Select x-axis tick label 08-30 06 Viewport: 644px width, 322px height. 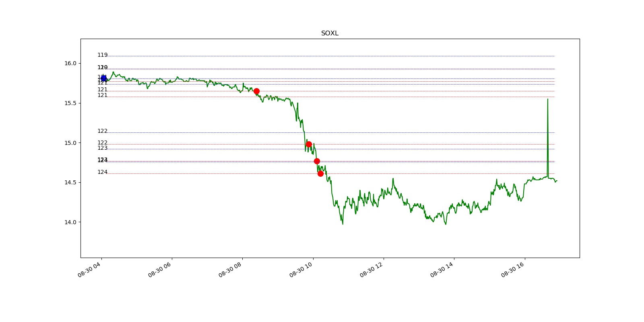pos(159,270)
